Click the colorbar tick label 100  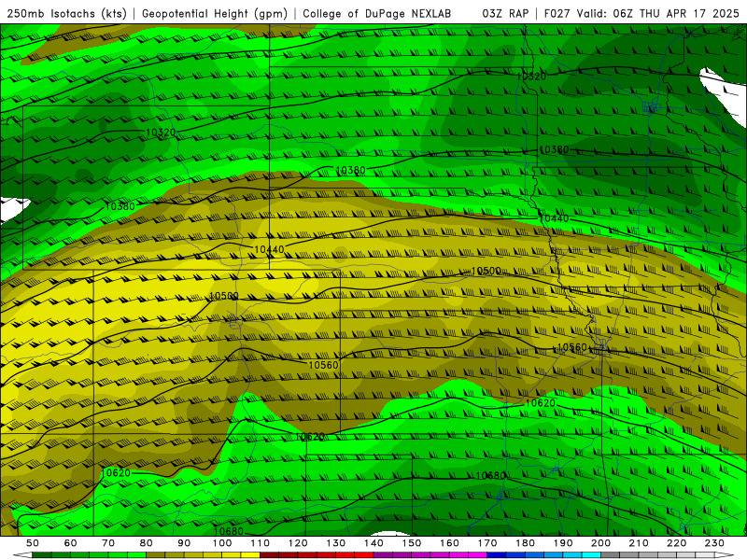coord(222,543)
